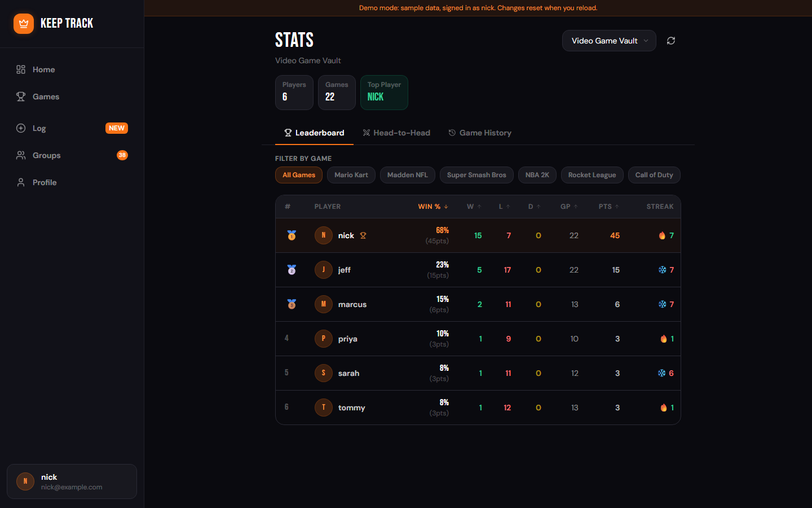Image resolution: width=812 pixels, height=508 pixels.
Task: Click the snowflake streak icon in jeff's row
Action: (663, 270)
